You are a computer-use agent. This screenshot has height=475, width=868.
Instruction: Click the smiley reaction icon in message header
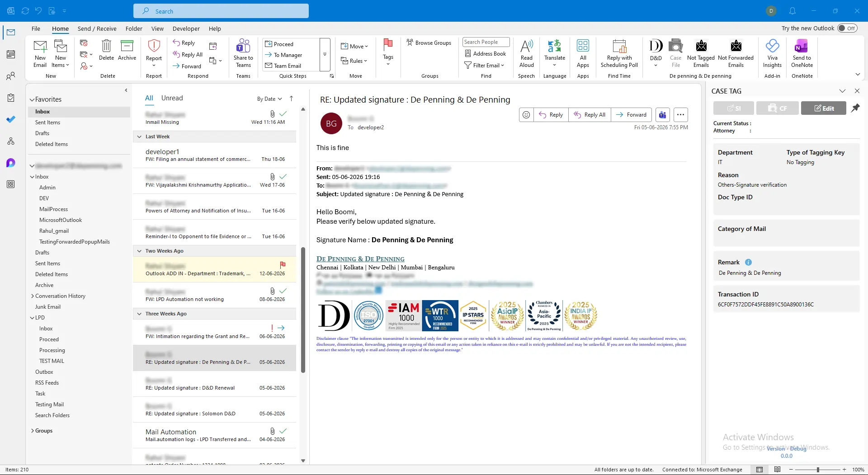coord(526,115)
